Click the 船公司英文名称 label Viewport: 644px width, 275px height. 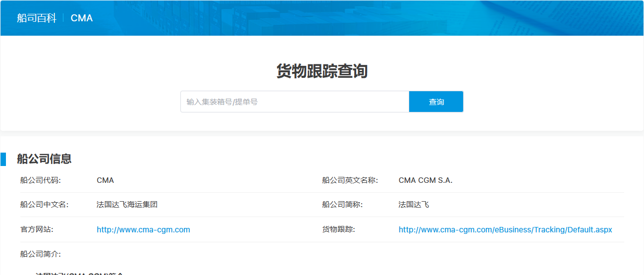click(350, 180)
